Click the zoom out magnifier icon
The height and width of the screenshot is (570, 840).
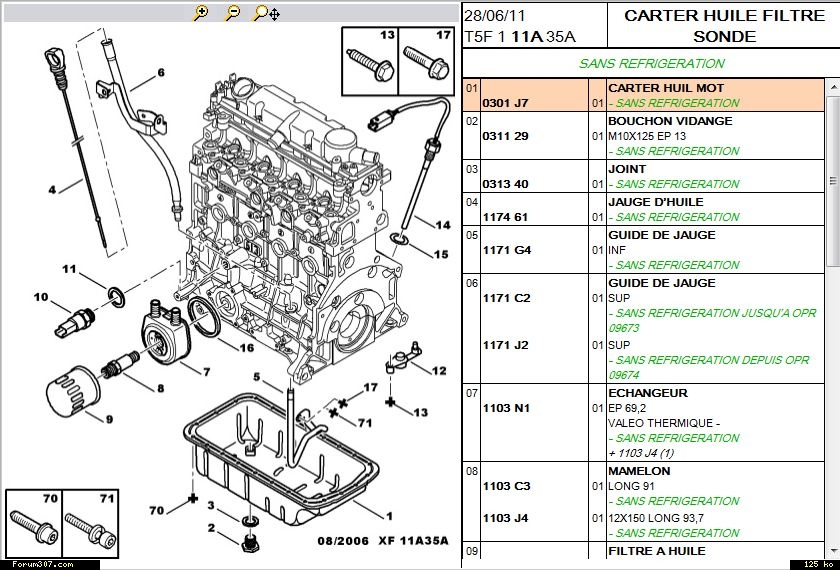232,13
